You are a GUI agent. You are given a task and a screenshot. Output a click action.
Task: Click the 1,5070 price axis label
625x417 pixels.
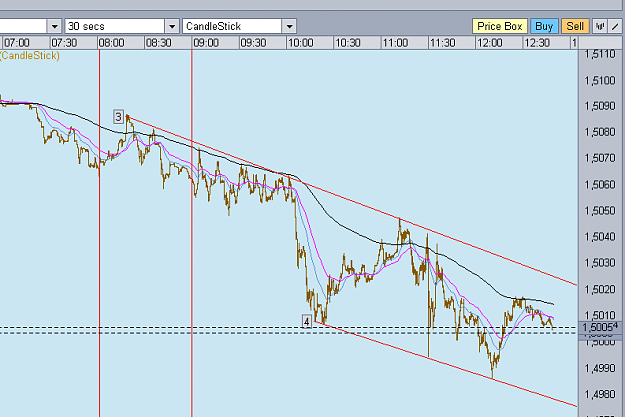pyautogui.click(x=600, y=158)
